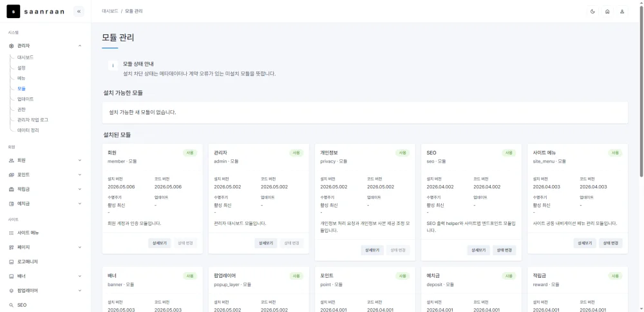Click the 관리자 gear icon in sidebar

tap(12, 46)
